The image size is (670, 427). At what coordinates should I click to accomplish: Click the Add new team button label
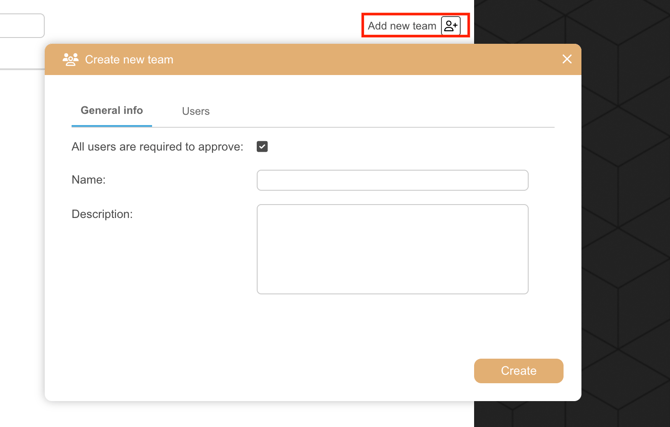[402, 26]
